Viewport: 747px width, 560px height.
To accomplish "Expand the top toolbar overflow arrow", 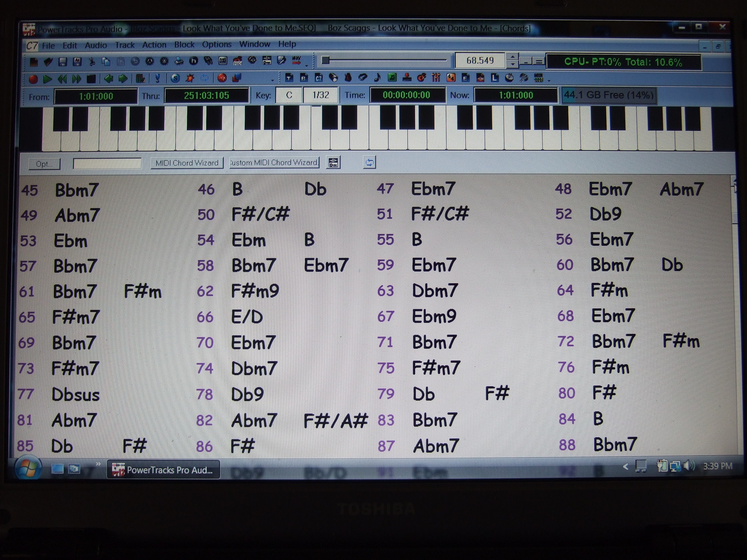I will pyautogui.click(x=307, y=65).
